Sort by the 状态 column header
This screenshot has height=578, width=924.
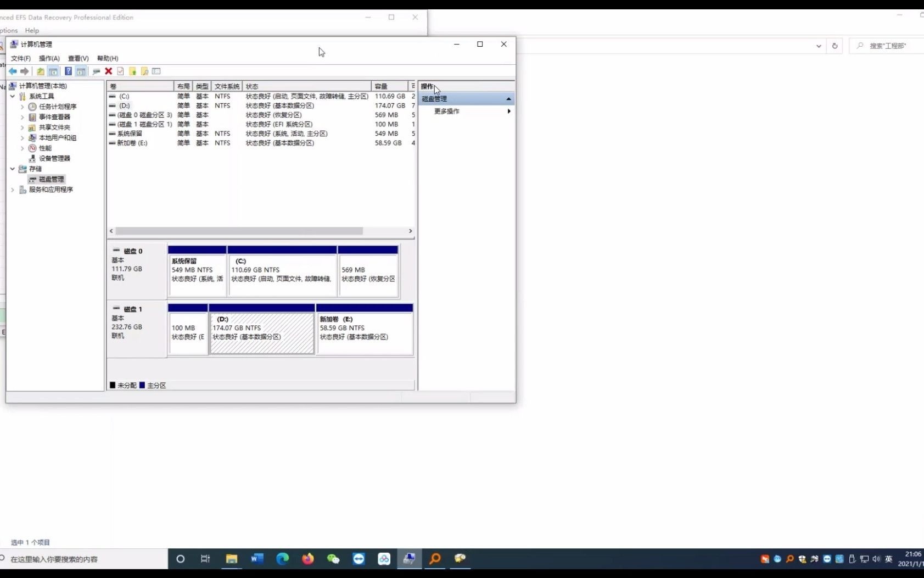click(x=307, y=86)
